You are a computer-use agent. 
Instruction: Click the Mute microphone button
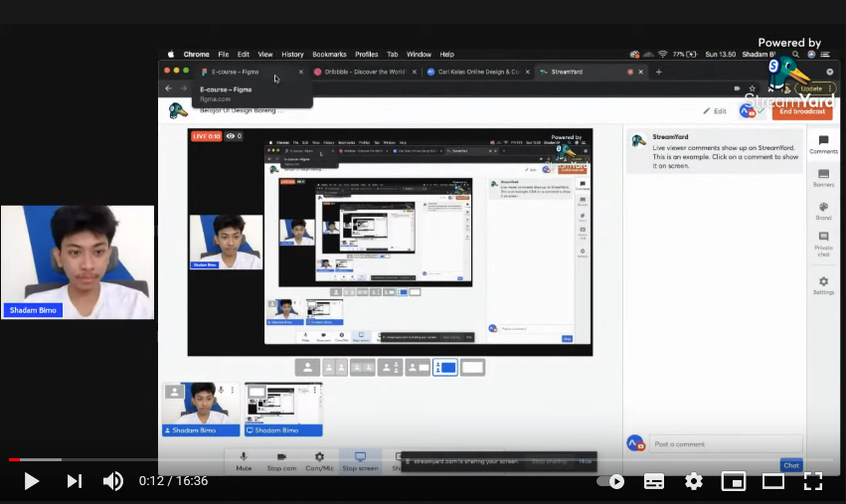pyautogui.click(x=244, y=462)
